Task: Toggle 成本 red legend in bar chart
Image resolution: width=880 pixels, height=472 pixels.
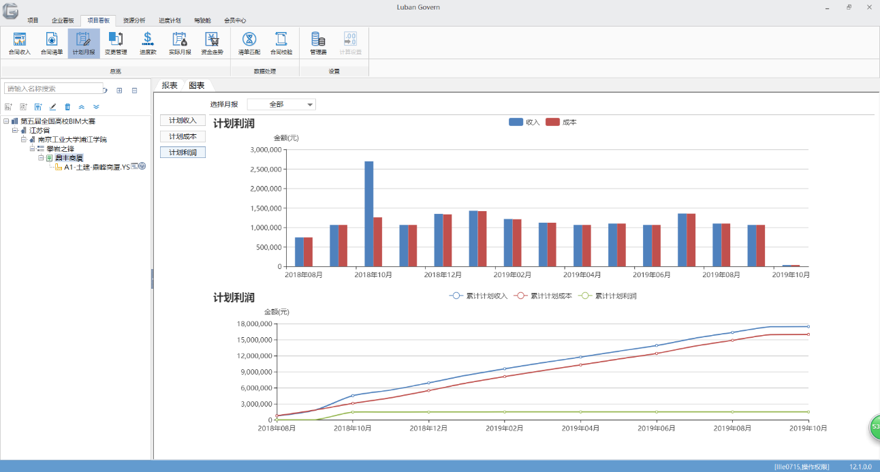Action: [x=561, y=122]
